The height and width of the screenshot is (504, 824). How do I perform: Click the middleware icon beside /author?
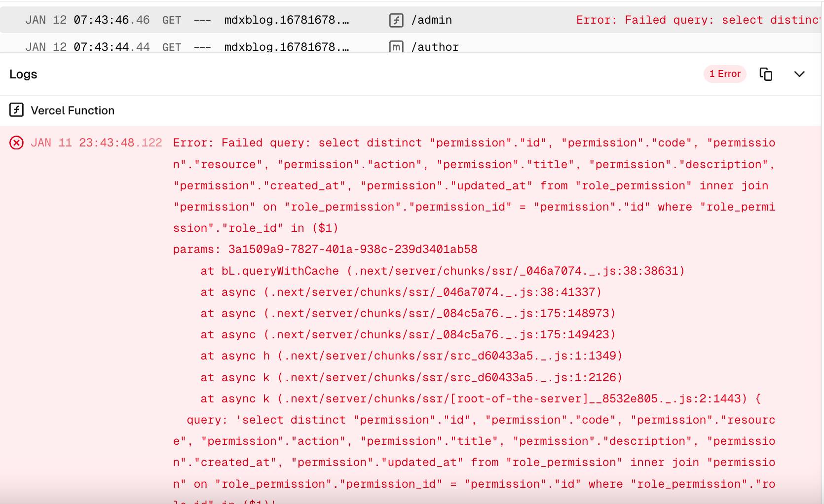point(396,47)
